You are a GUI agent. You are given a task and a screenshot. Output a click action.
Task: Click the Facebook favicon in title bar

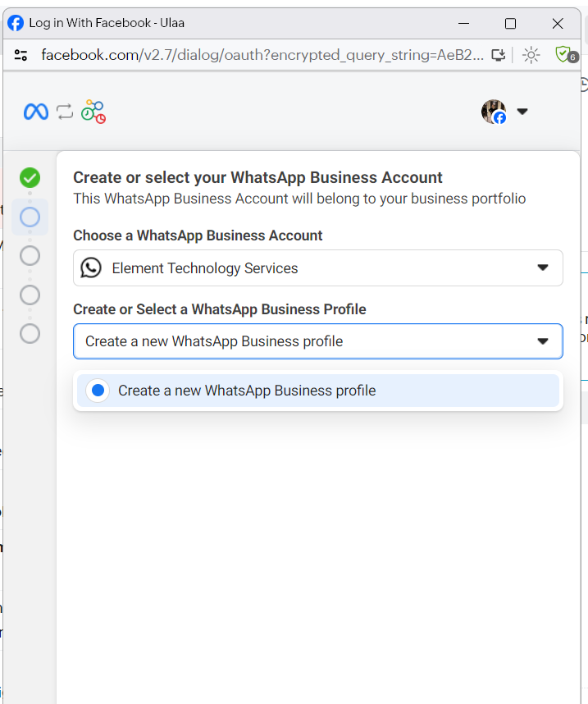[x=16, y=23]
